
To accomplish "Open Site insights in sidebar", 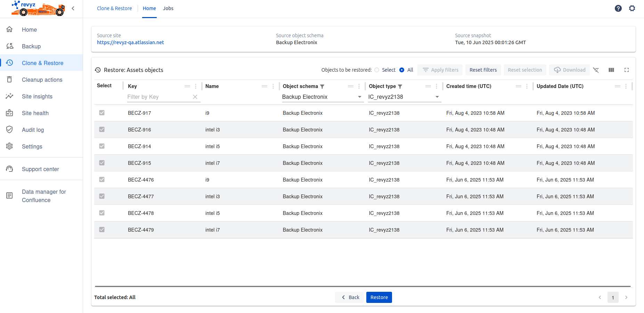I will click(x=37, y=96).
